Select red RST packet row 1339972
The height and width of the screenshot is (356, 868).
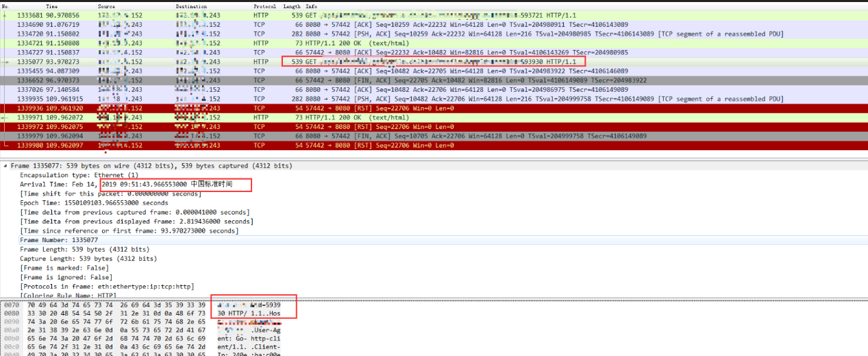point(434,127)
